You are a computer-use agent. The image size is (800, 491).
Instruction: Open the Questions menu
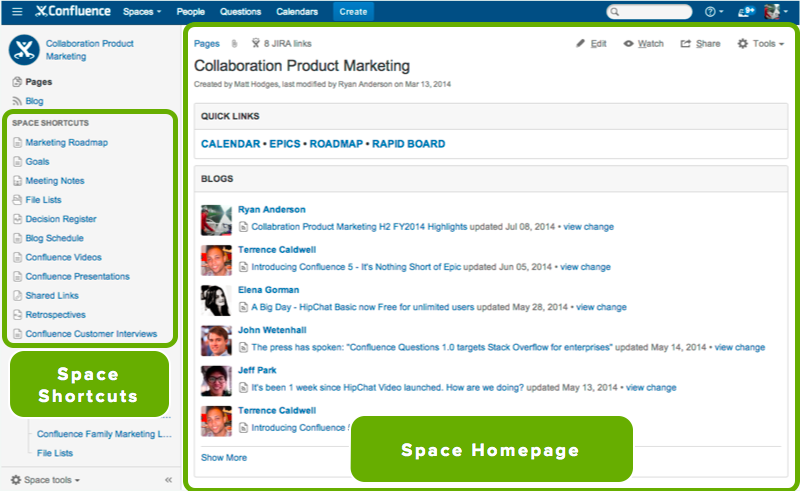click(x=240, y=11)
